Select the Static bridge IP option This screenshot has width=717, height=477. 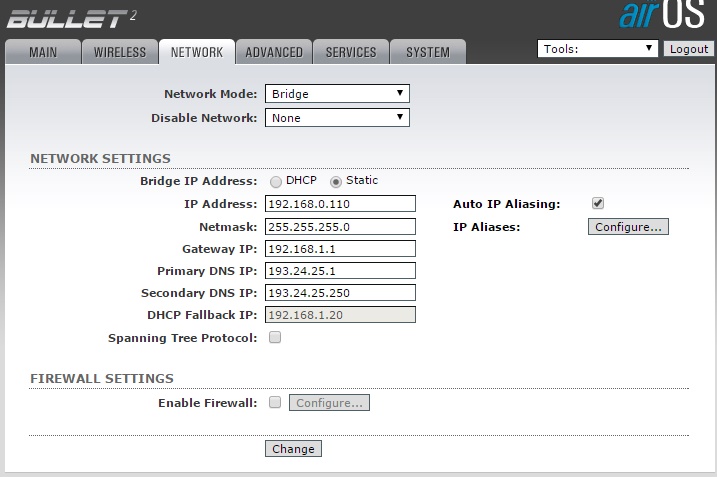point(336,181)
